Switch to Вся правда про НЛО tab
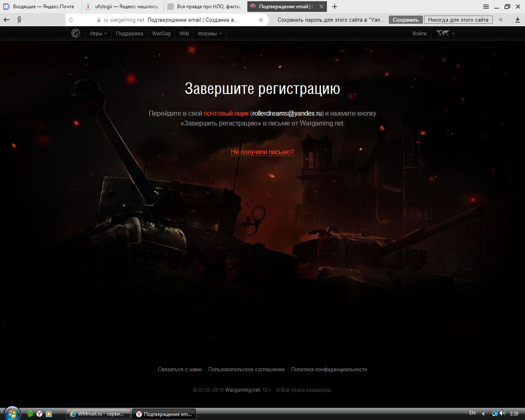 pos(205,7)
